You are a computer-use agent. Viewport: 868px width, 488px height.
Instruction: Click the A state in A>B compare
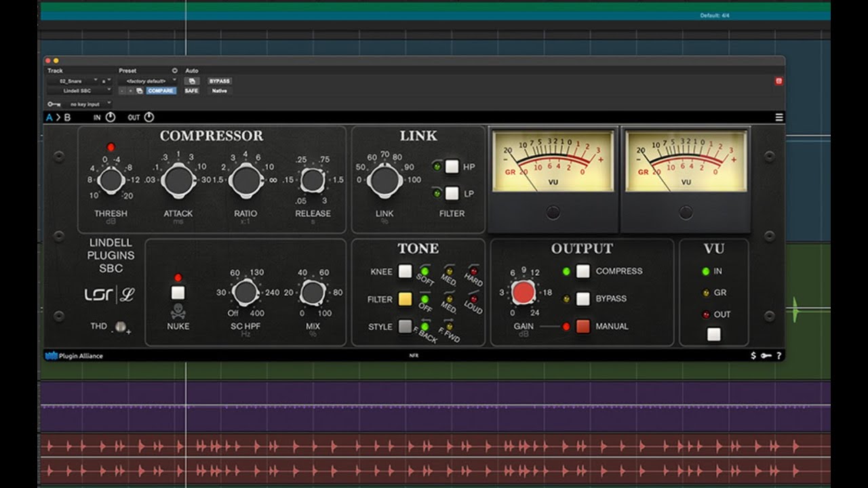click(x=49, y=117)
